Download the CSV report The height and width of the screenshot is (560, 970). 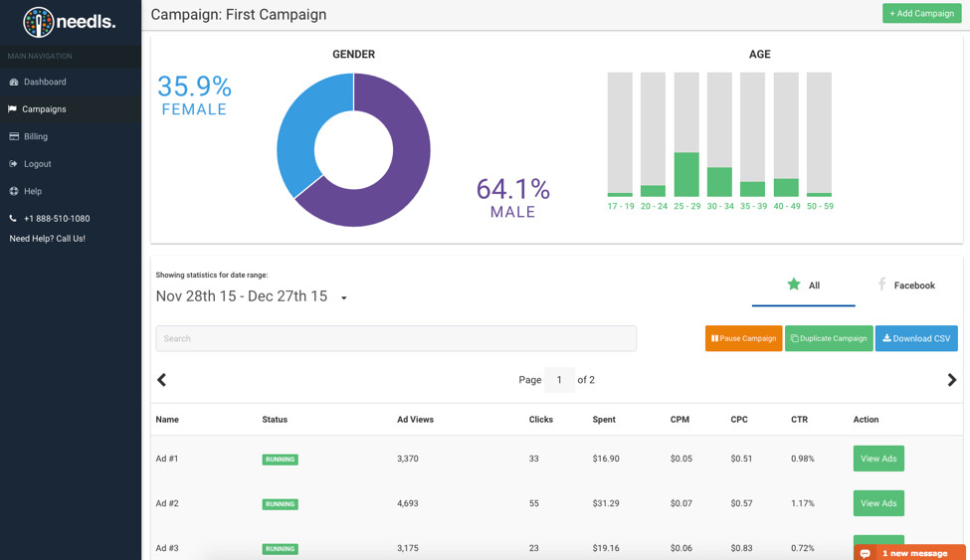[x=916, y=338]
